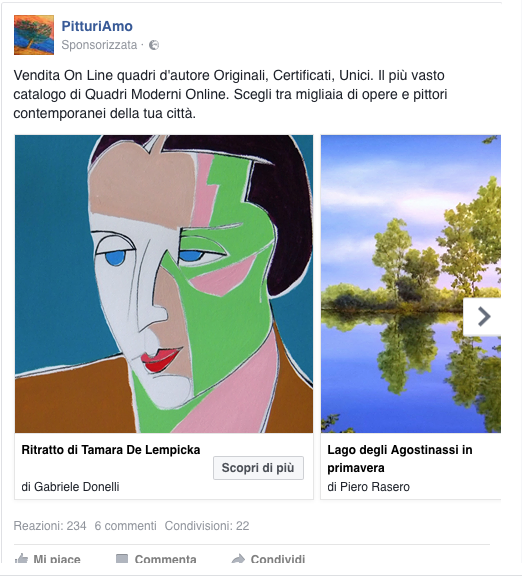Click the Condividi text label

[x=278, y=559]
